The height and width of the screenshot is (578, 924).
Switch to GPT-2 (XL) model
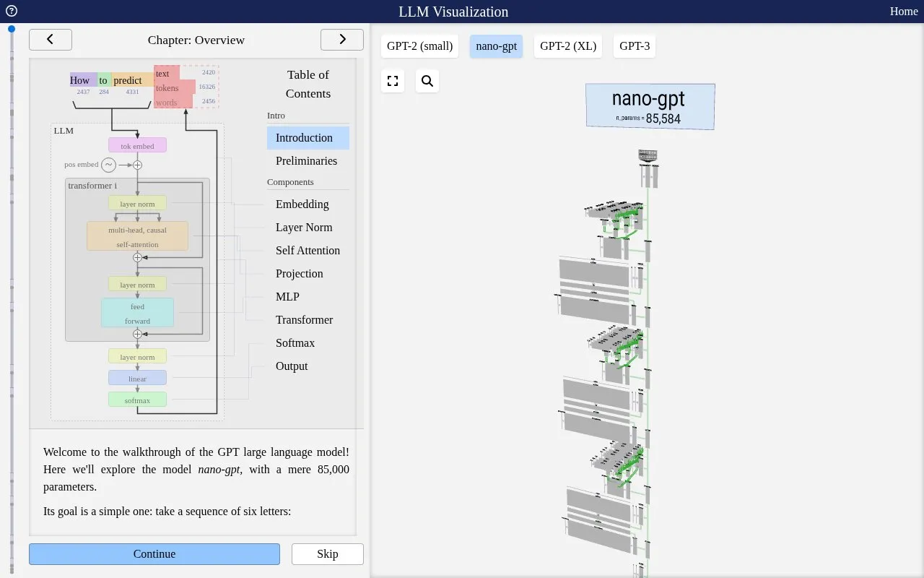568,46
